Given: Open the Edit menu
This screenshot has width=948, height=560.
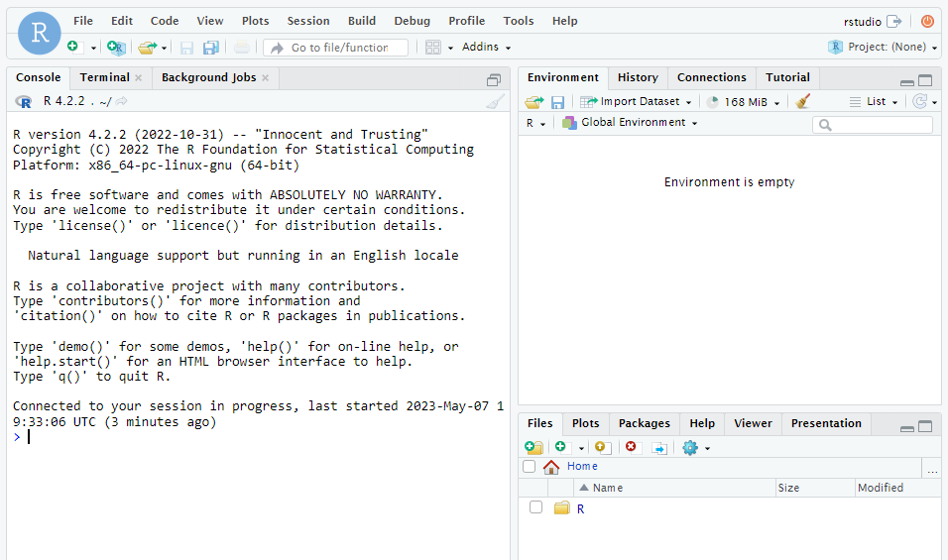Looking at the screenshot, I should (x=122, y=21).
